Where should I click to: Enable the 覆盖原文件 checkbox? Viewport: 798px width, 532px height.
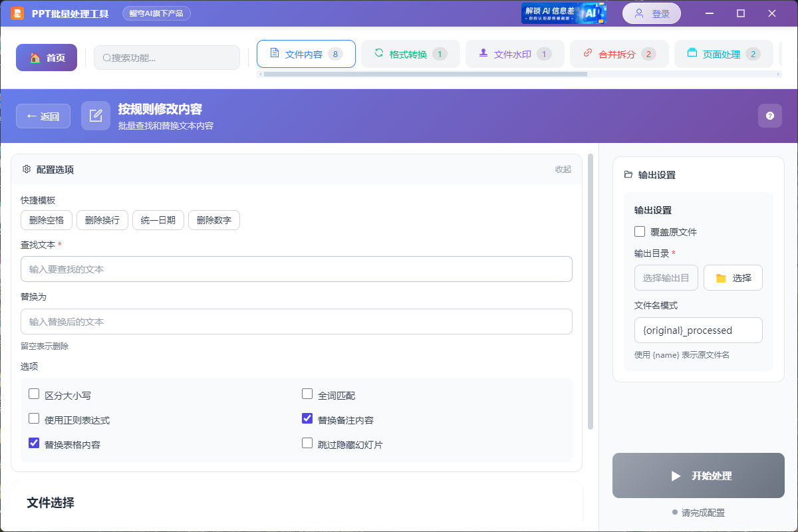[x=639, y=231]
